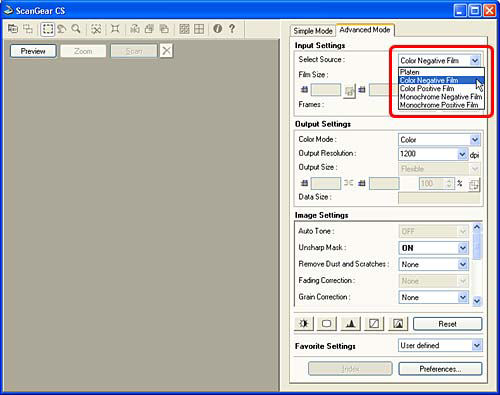
Task: Click the Film Size orientation swap icon
Action: 349,91
